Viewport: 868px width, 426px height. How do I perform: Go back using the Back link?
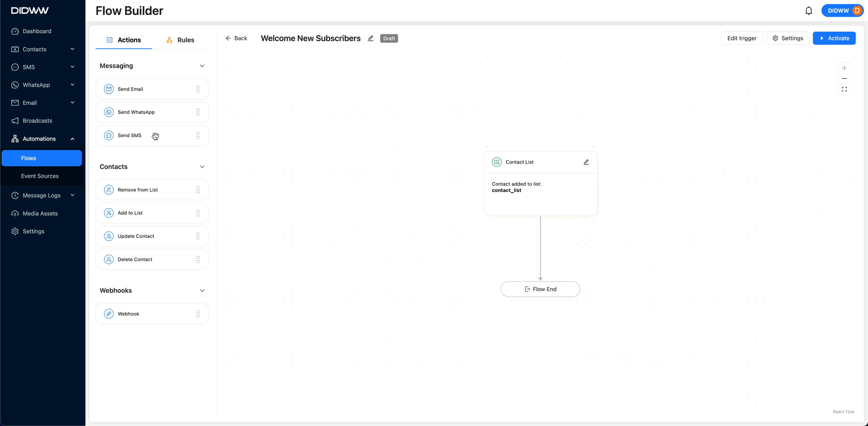pos(237,38)
